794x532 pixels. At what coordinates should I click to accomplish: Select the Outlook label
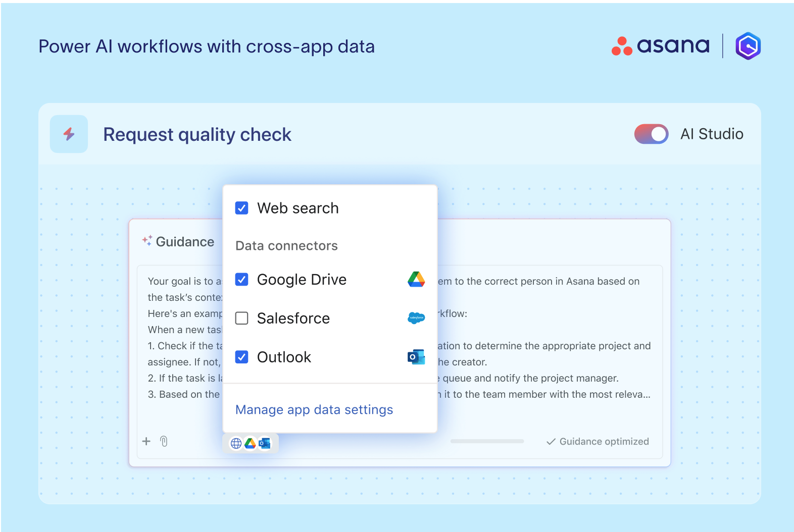[284, 357]
